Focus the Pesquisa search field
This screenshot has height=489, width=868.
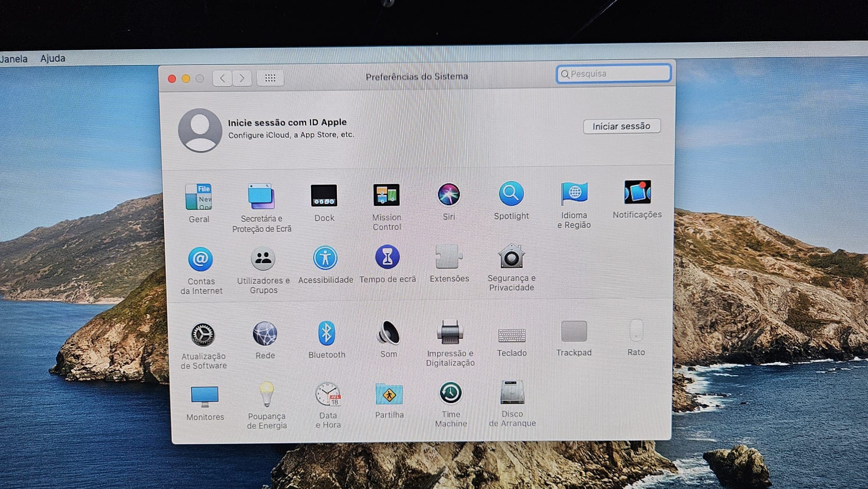point(613,74)
